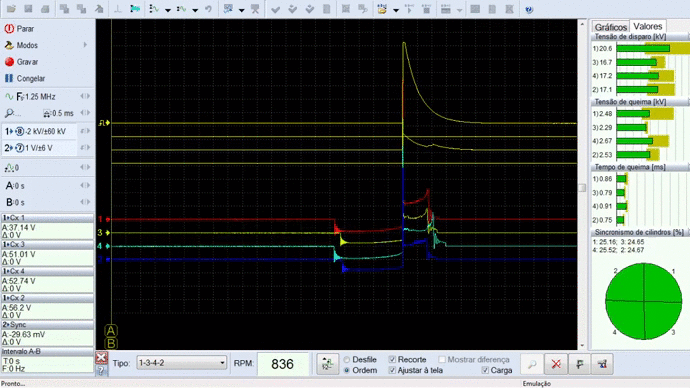This screenshot has height=388, width=690.
Task: Click the magnifier search button in bottom bar
Action: [x=532, y=364]
